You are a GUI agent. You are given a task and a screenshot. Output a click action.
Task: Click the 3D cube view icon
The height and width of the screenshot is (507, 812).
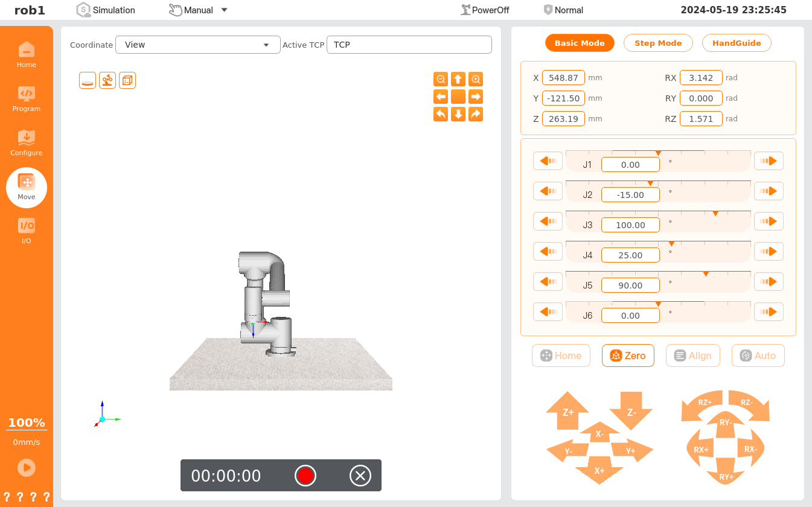pyautogui.click(x=127, y=80)
